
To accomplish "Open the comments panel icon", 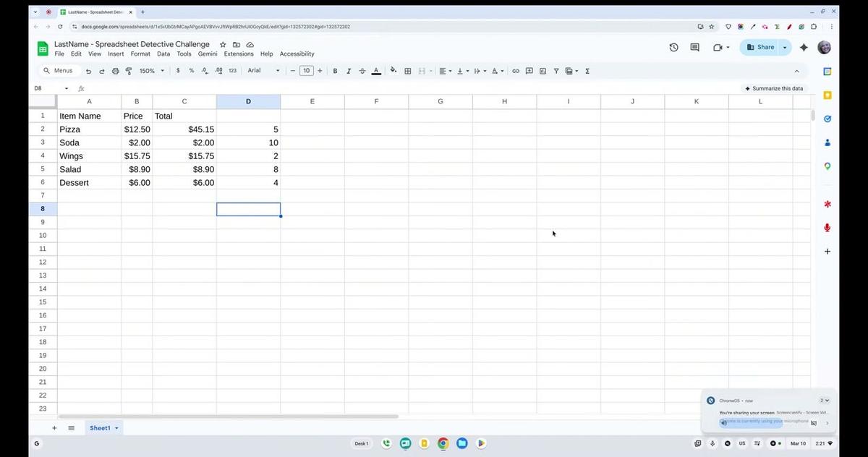I will point(694,48).
